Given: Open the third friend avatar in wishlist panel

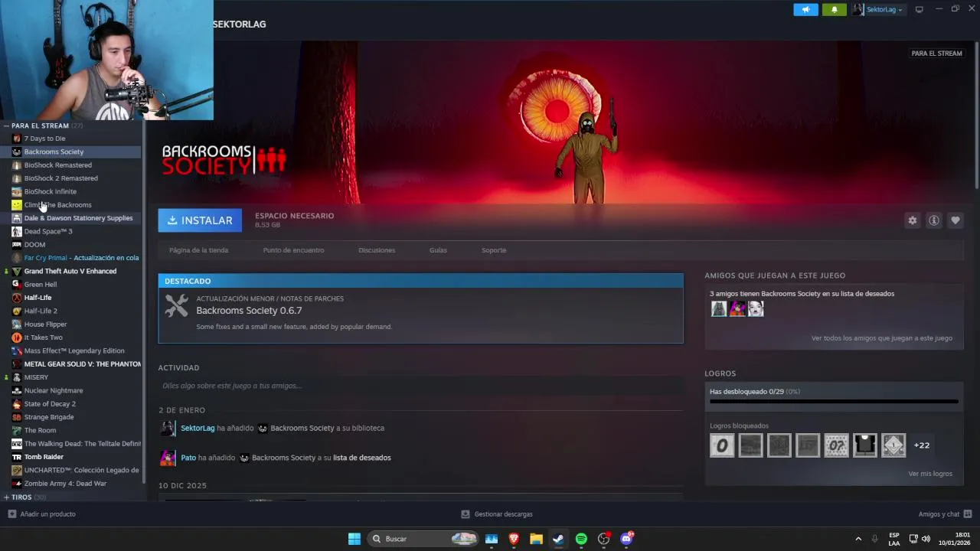Looking at the screenshot, I should (756, 308).
